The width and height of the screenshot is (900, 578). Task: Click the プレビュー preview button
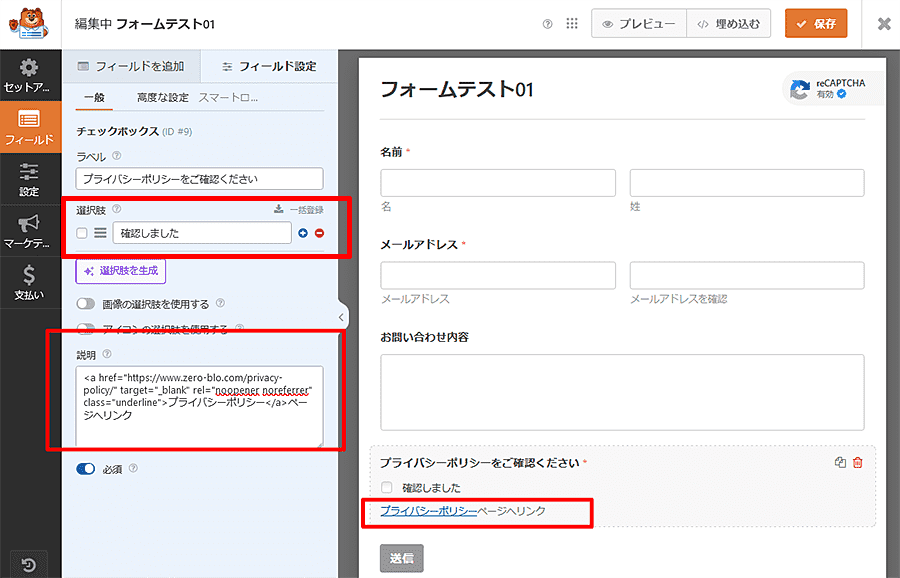point(639,24)
